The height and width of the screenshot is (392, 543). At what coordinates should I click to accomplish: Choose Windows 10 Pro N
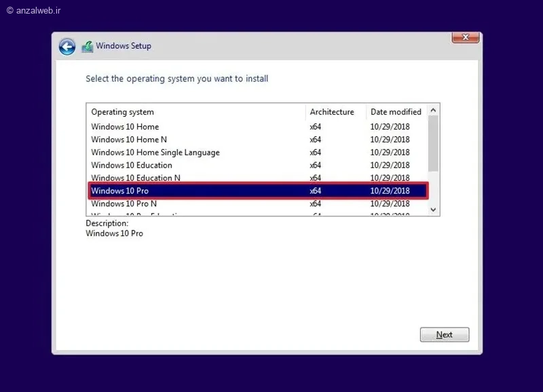coord(257,203)
